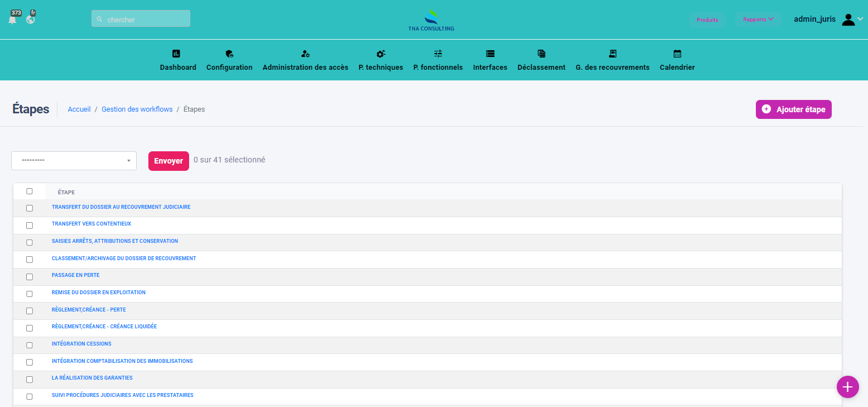The image size is (868, 407).
Task: Open the Gestion des workflows breadcrumb link
Action: pyautogui.click(x=137, y=109)
